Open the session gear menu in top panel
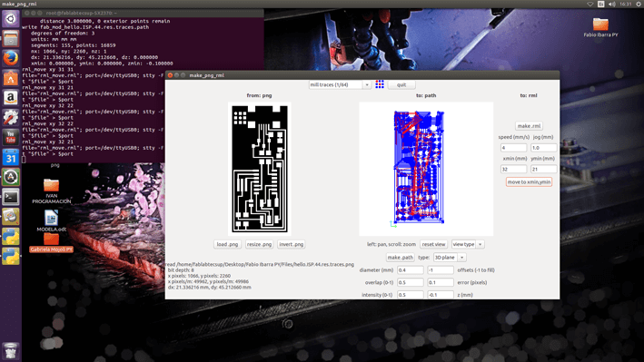Screen dimensions: 644x362 coord(639,5)
